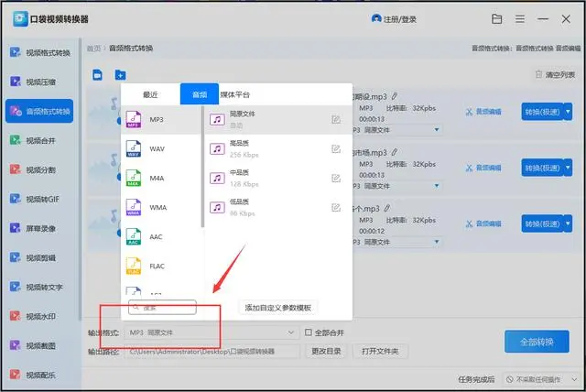Screen dimensions: 586x392
Task: Click second file's 转换(极速) button
Action: 542,168
